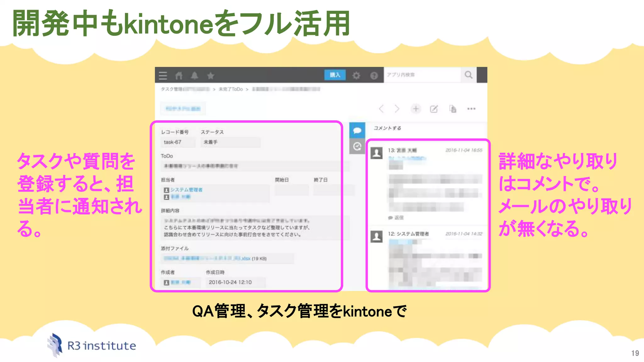
Task: Click the コメントする comment field
Action: pos(426,128)
